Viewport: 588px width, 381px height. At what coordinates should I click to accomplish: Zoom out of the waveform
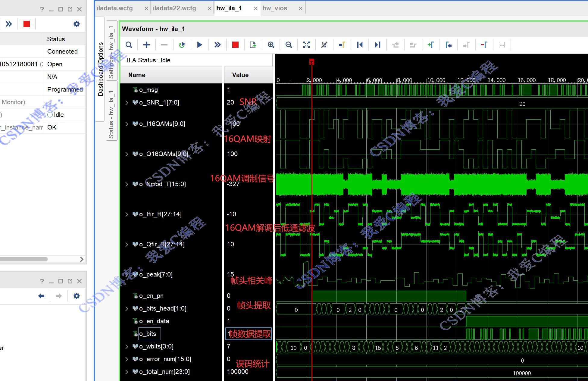pyautogui.click(x=289, y=45)
